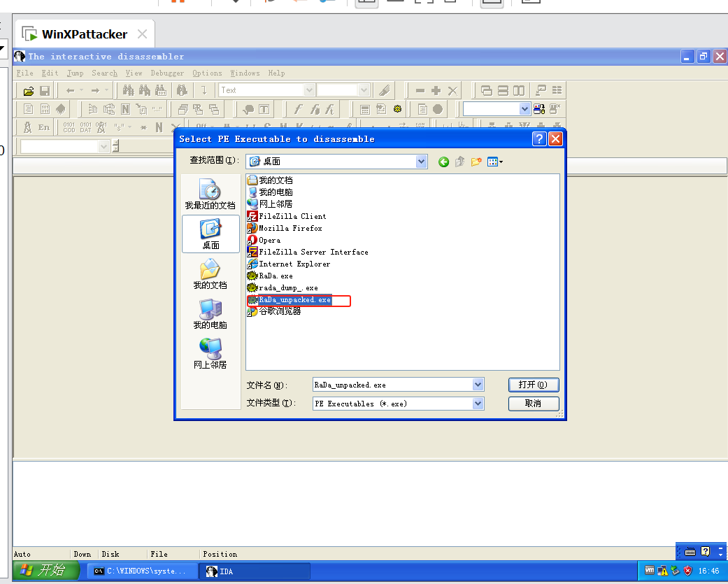
Task: Open the File menu
Action: click(24, 73)
